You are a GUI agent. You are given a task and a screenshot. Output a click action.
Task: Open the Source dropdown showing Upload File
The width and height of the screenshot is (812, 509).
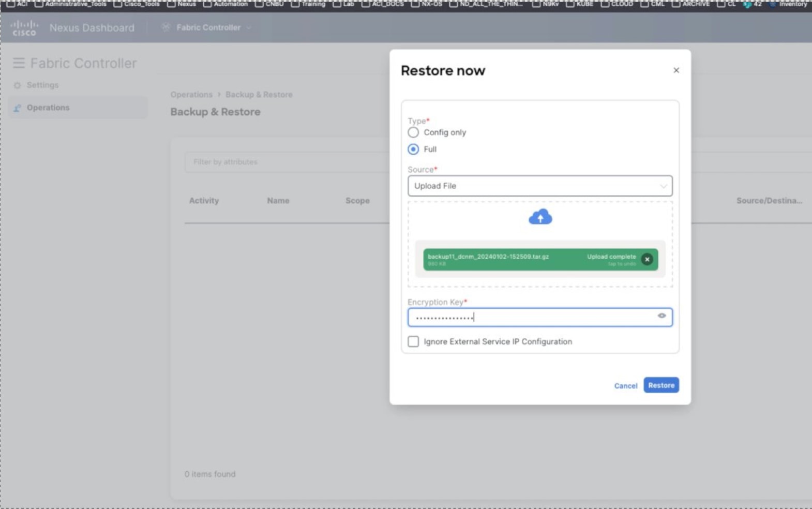click(x=540, y=186)
